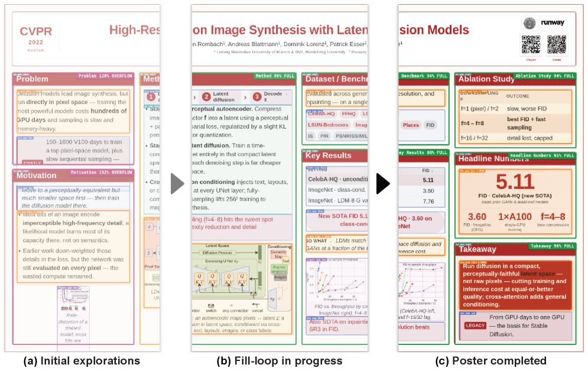Click the red LEGACY badge
This screenshot has height=371, width=588.
(475, 326)
